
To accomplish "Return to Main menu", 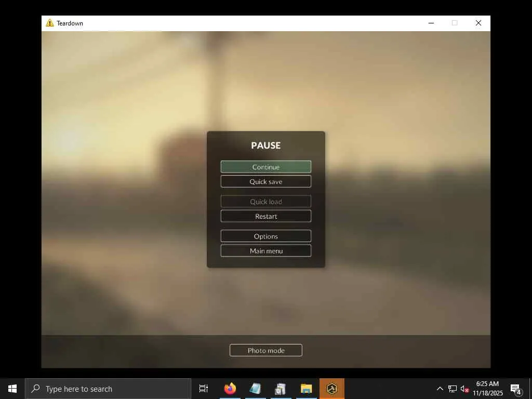I will 265,251.
